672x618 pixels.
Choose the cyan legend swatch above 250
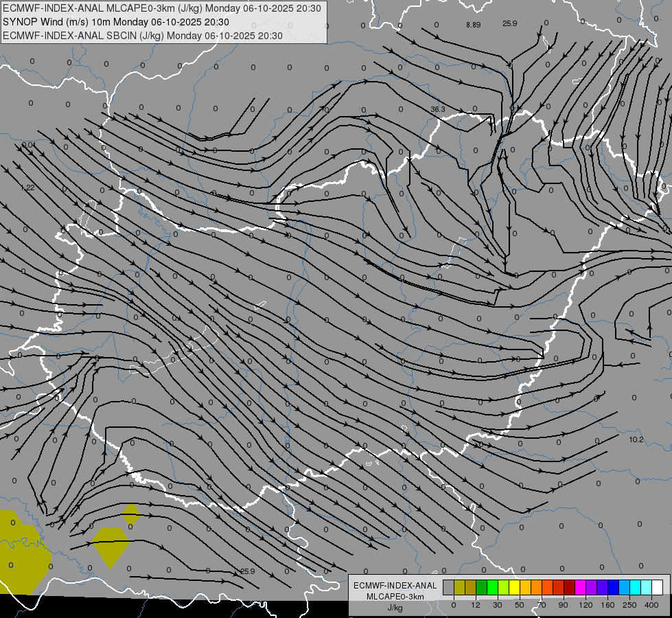(x=635, y=587)
